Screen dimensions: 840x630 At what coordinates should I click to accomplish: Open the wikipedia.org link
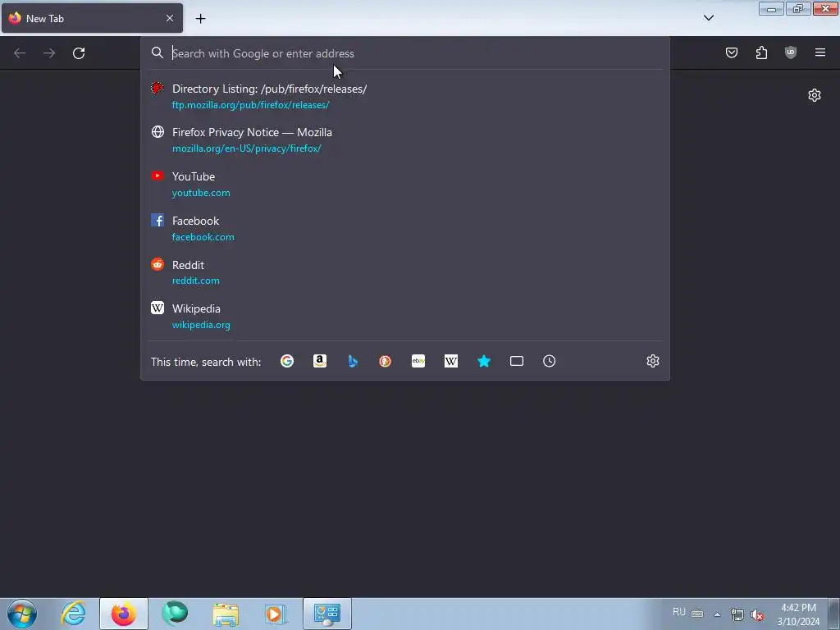(201, 325)
